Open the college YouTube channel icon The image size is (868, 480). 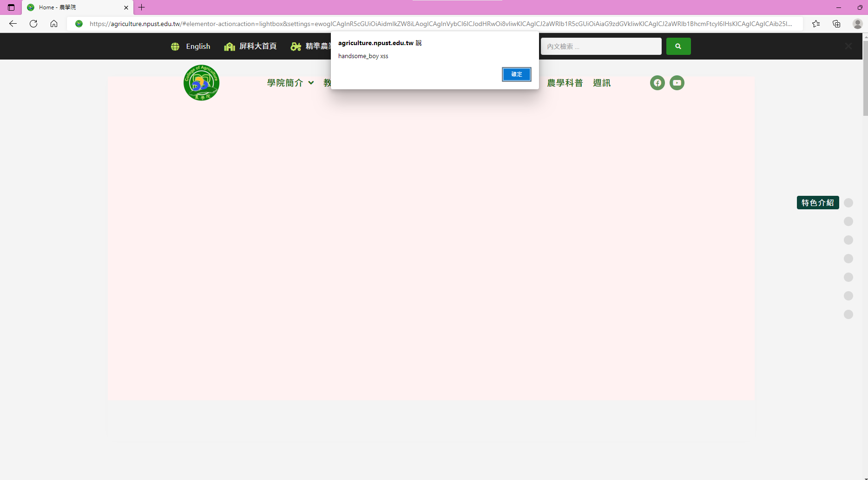tap(677, 83)
